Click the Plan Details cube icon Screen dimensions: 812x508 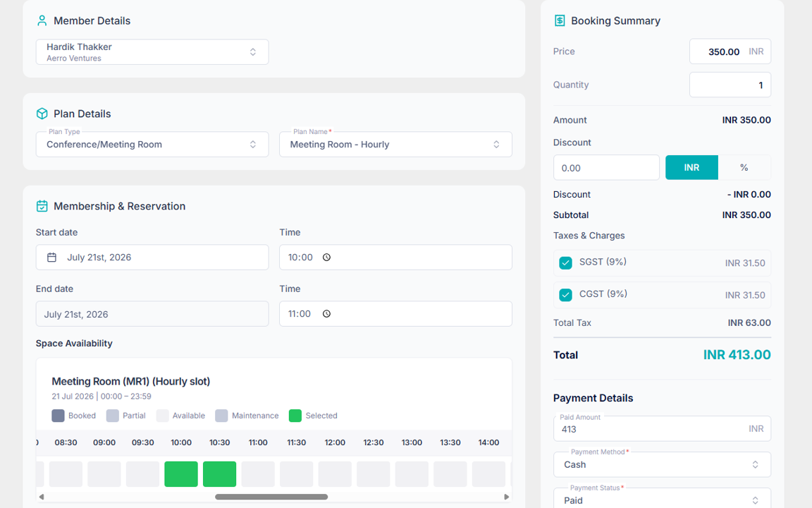pos(42,114)
